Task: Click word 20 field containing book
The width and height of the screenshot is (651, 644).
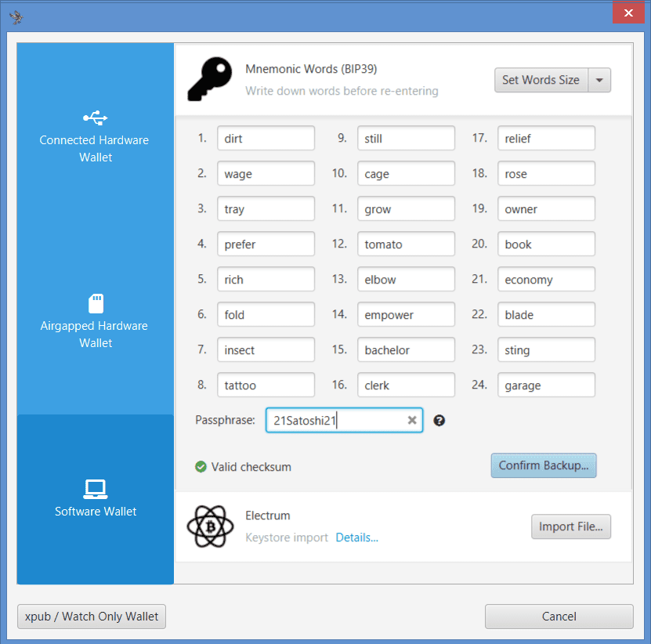Action: click(x=546, y=244)
